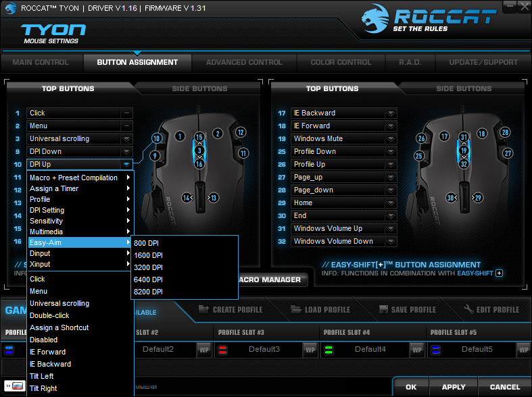Choose Tilt Left from the function list
The height and width of the screenshot is (397, 532).
coord(80,376)
